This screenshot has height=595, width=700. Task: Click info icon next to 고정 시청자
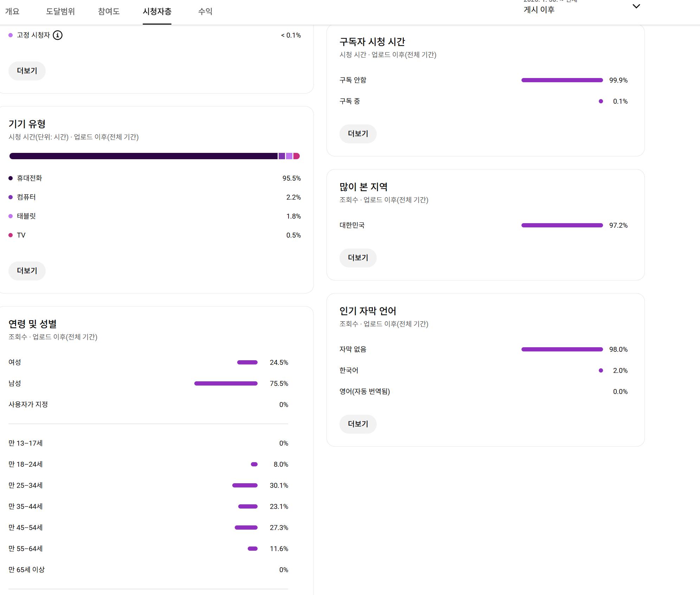tap(58, 35)
